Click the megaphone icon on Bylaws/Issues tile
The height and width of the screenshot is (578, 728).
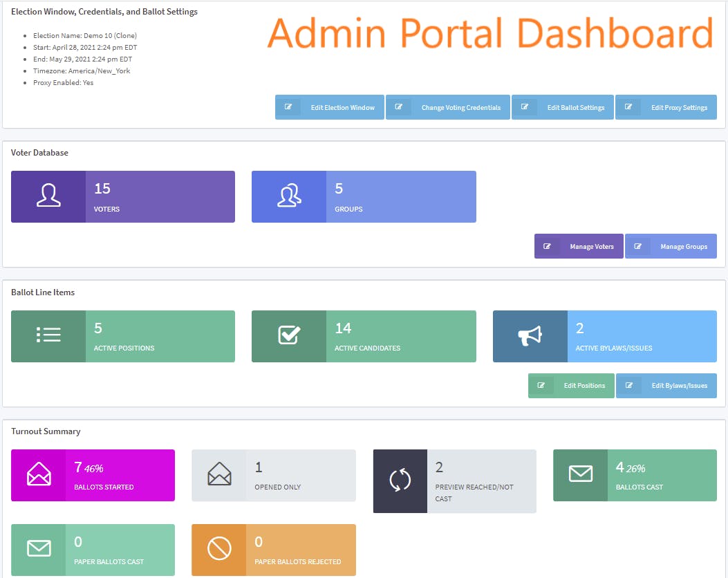pyautogui.click(x=530, y=335)
